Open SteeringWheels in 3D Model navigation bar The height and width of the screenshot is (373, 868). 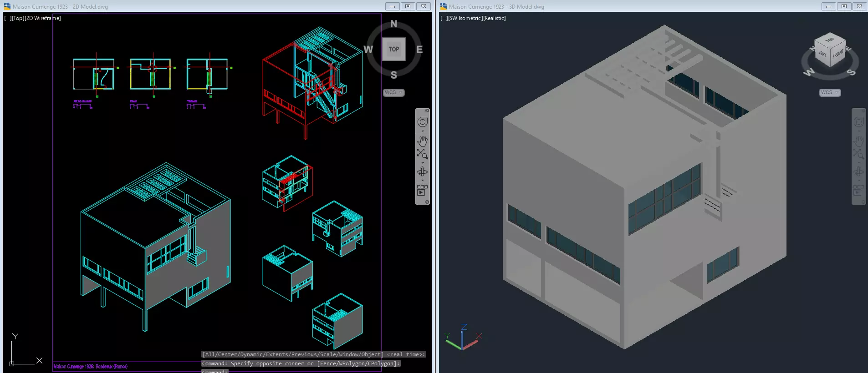pyautogui.click(x=859, y=122)
